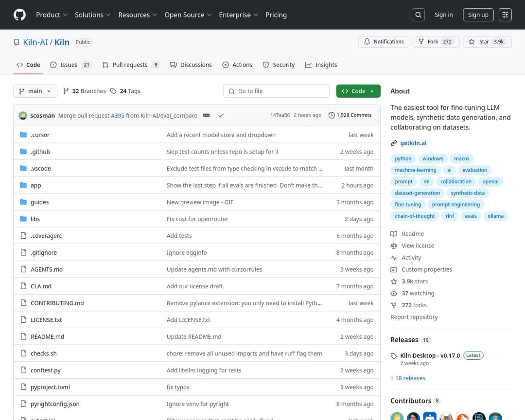Open the Actions tab

pos(237,65)
